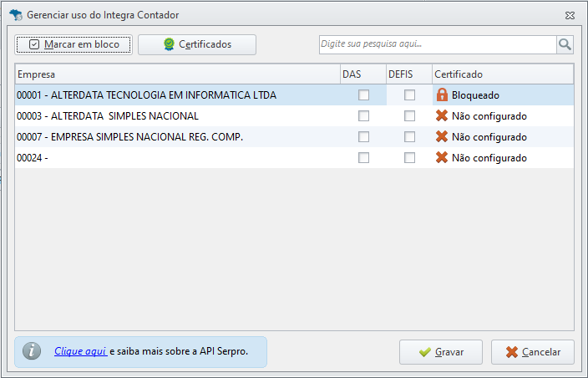Click the Certificado column header
588x378 pixels.
501,74
